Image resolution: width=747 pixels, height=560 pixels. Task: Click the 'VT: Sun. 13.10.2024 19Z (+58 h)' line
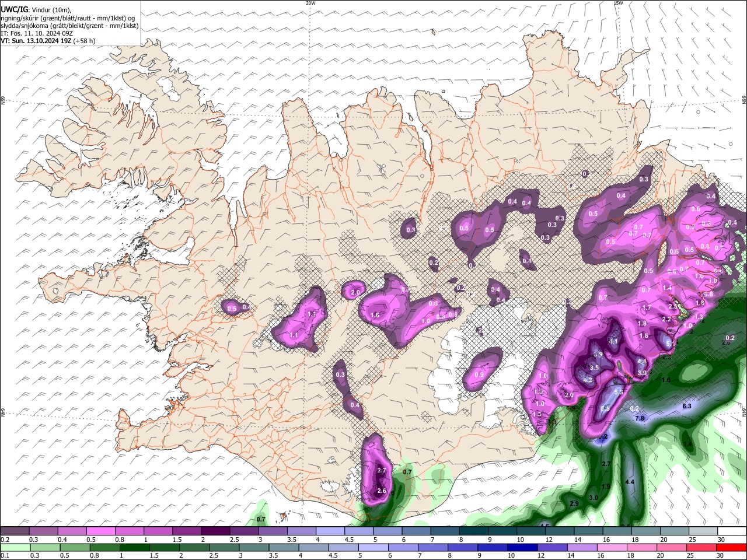tap(48, 41)
